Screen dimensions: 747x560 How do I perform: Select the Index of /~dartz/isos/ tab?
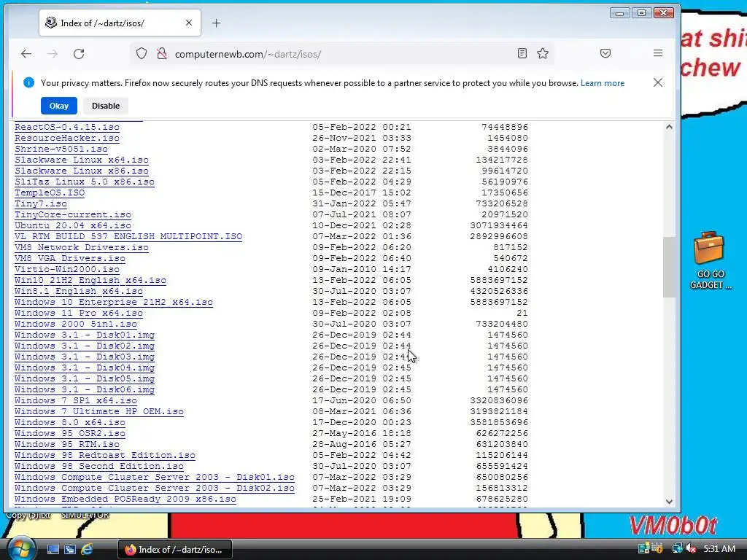[120, 23]
